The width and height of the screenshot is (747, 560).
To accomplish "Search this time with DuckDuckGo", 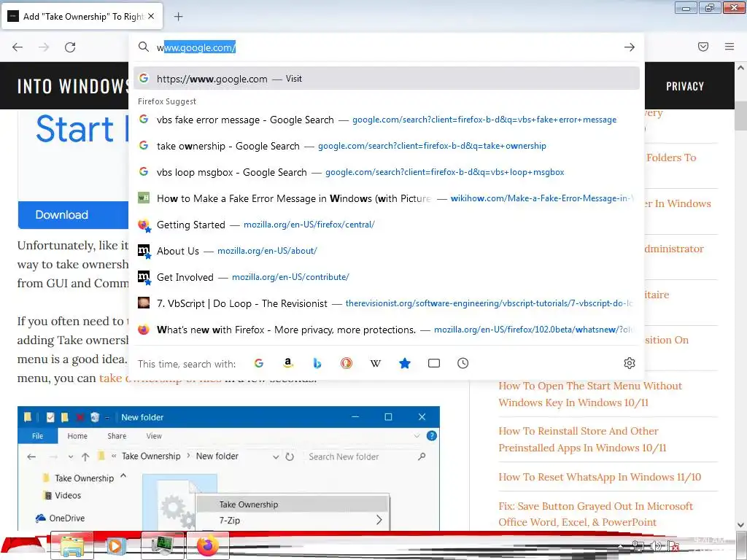I will (347, 363).
